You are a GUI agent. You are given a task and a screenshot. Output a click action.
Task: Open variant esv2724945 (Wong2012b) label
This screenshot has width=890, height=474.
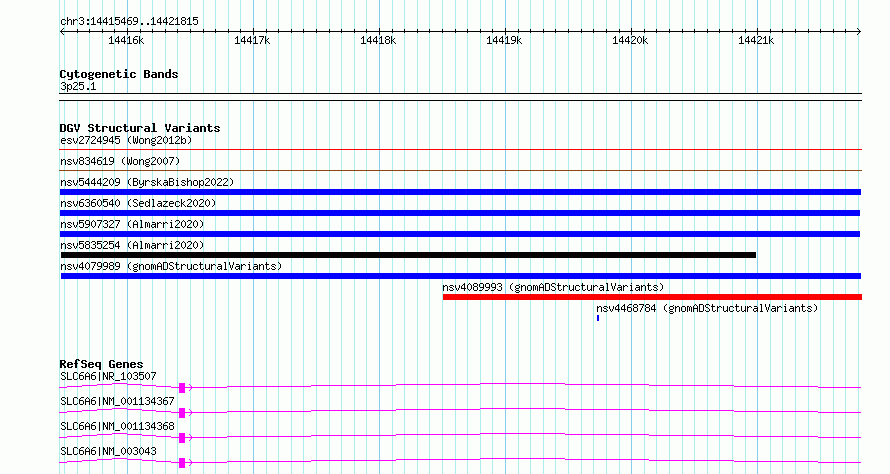pyautogui.click(x=126, y=140)
